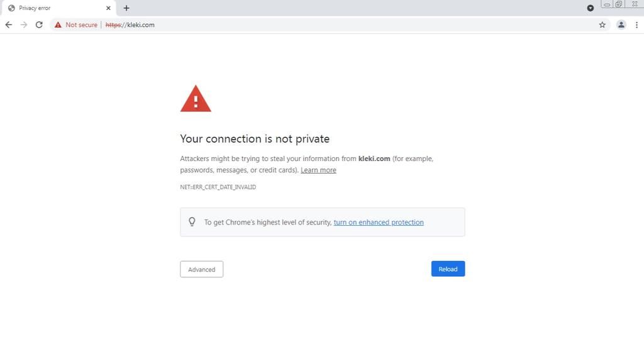Open the circled down-arrow dropdown in tab strip

point(591,8)
